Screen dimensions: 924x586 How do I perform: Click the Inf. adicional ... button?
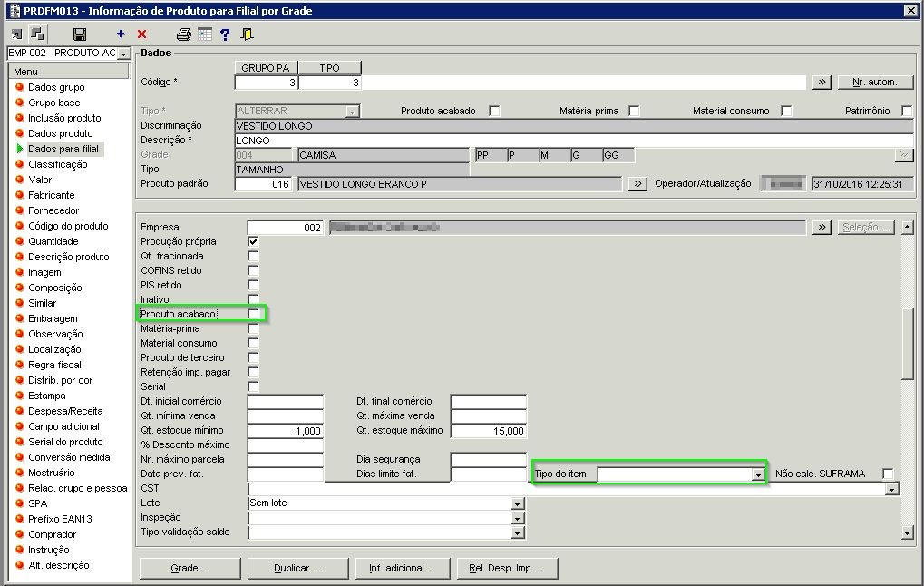402,569
